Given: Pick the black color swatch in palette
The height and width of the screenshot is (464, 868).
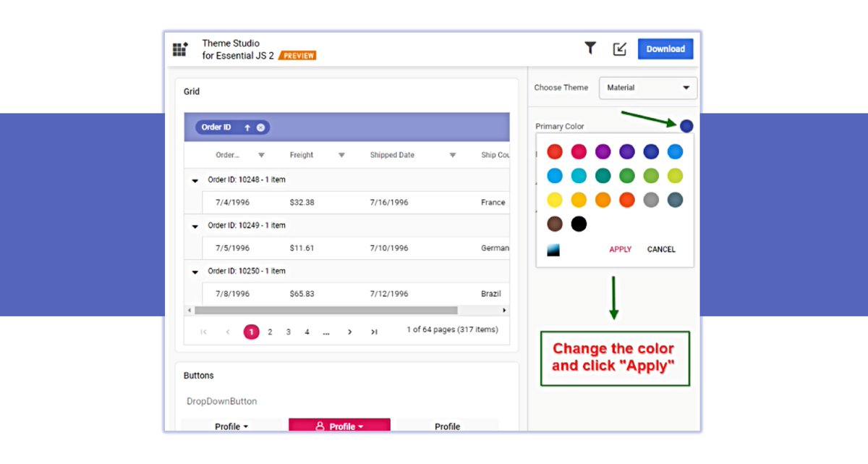Looking at the screenshot, I should point(579,224).
